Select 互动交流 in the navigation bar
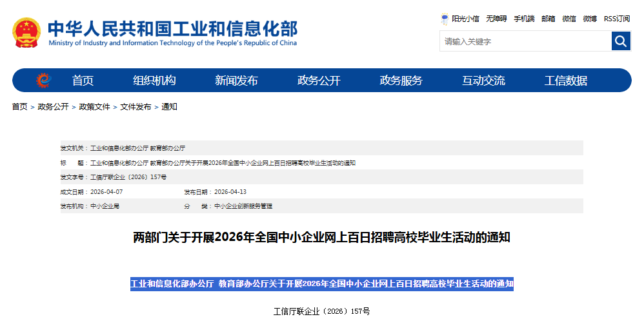 click(x=483, y=81)
